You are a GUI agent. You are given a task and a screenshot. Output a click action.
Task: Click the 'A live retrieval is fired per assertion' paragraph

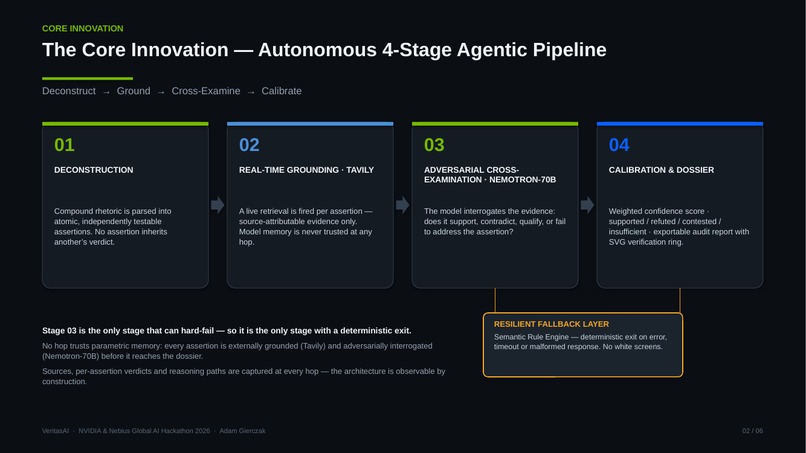(x=306, y=226)
